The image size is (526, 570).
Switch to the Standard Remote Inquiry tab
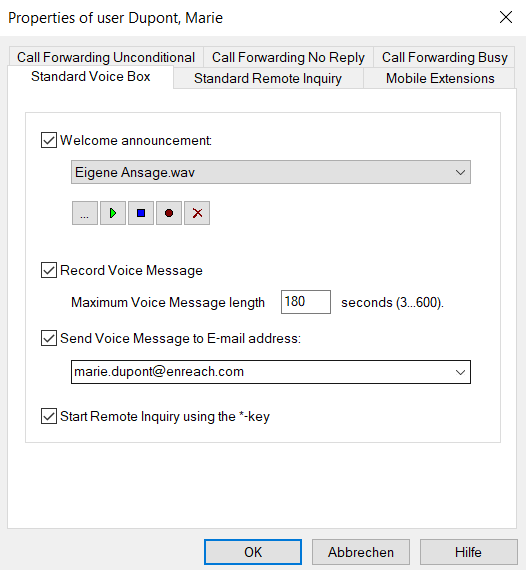click(268, 78)
